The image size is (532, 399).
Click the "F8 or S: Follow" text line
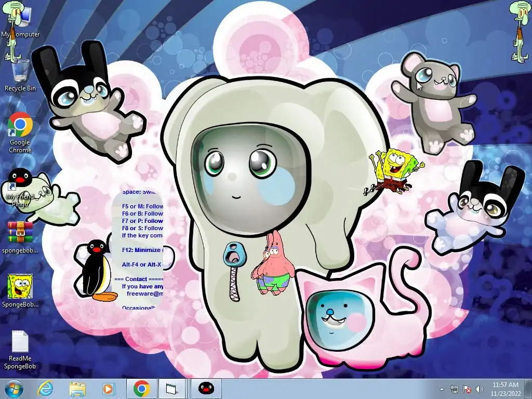[x=142, y=228]
